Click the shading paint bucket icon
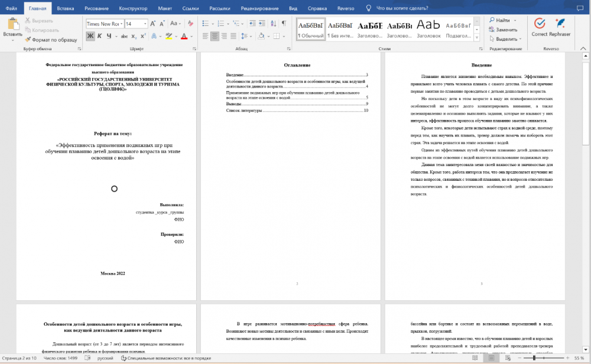 click(261, 36)
